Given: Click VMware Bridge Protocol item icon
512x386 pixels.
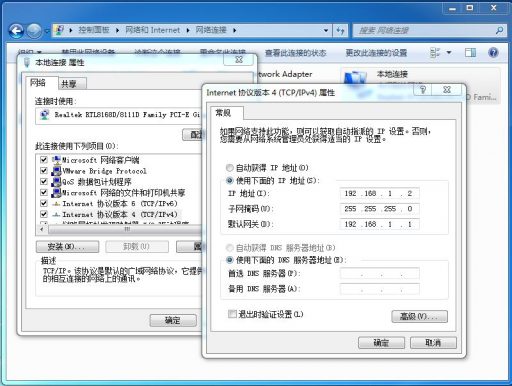Looking at the screenshot, I should click(x=56, y=171).
